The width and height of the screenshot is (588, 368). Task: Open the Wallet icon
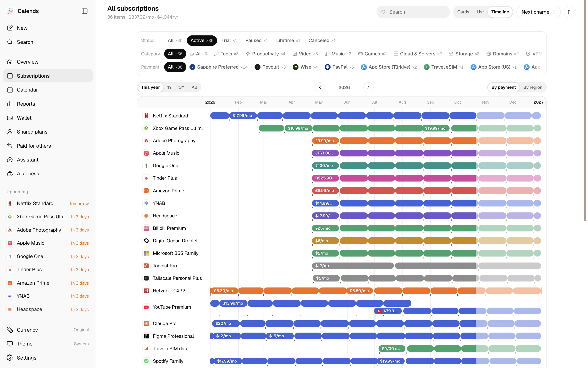(x=10, y=118)
